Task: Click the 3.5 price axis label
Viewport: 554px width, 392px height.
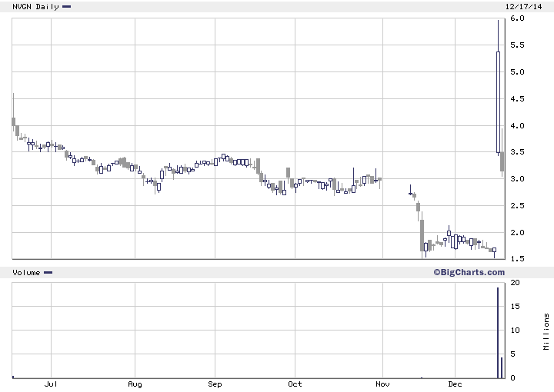Action: click(517, 152)
